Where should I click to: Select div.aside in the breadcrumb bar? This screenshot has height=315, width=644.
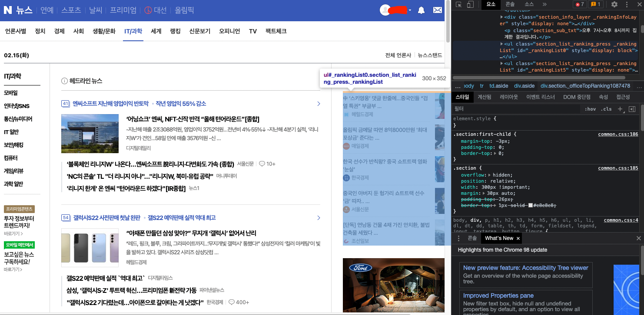coord(524,86)
